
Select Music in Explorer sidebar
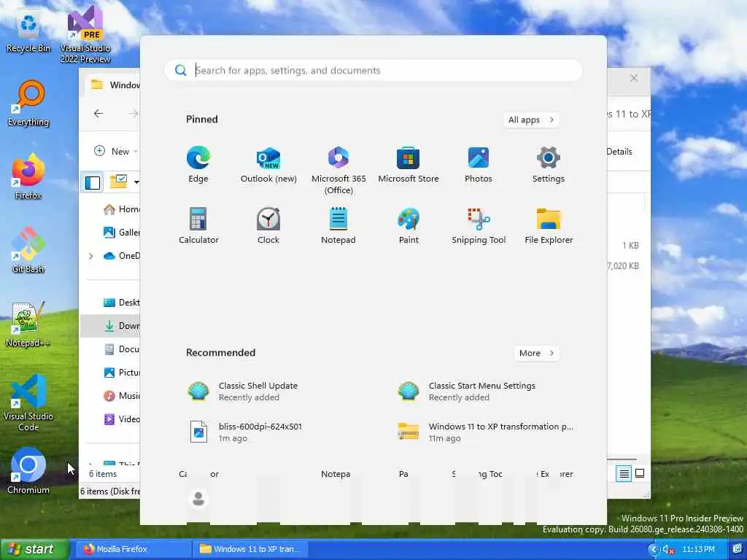pyautogui.click(x=122, y=396)
